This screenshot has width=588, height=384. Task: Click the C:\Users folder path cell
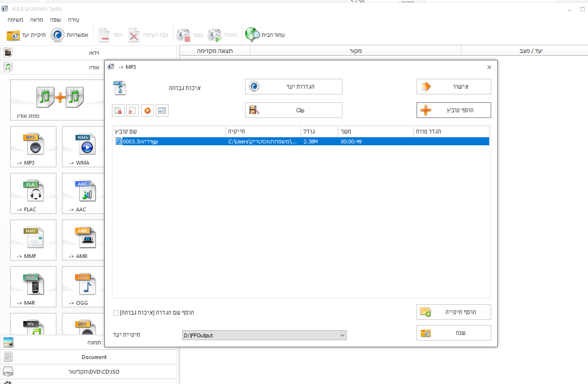(x=263, y=142)
